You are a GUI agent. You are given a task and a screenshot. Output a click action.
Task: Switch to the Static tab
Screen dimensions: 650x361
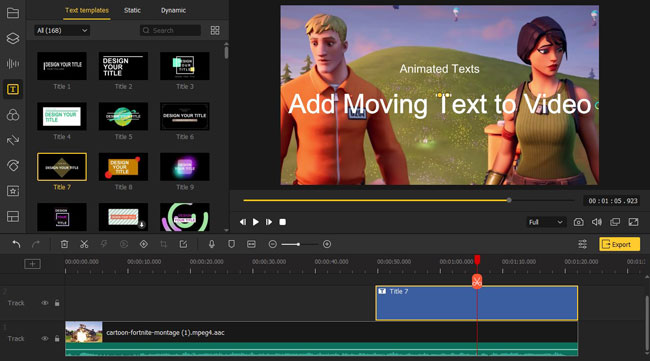tap(132, 10)
